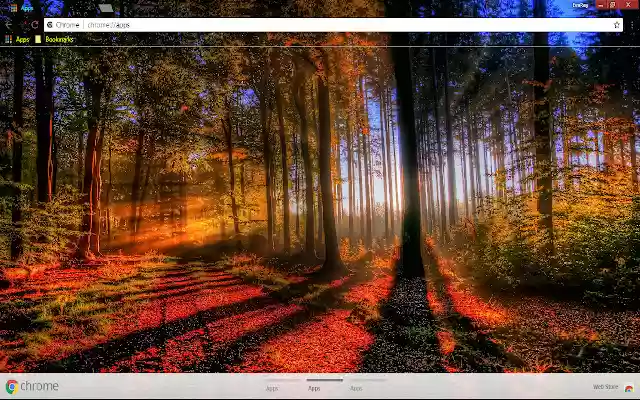Open the Apps shortcut in bookmarks bar

click(18, 39)
